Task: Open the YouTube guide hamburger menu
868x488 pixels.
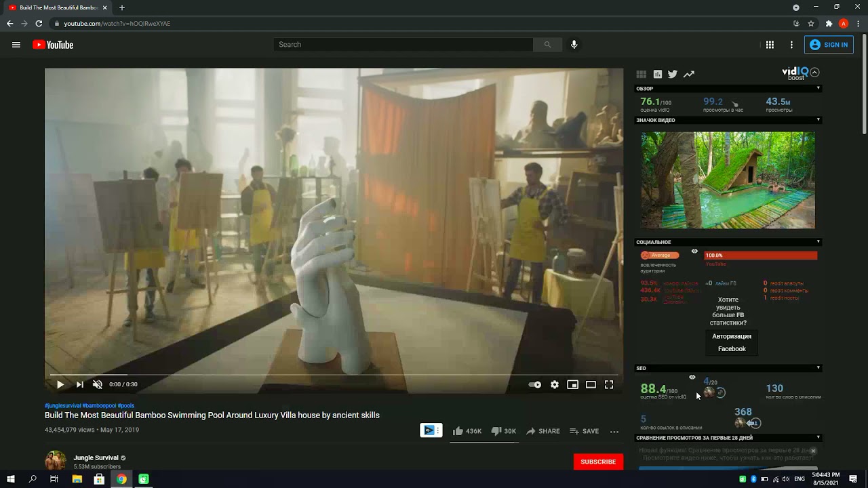Action: [x=16, y=45]
